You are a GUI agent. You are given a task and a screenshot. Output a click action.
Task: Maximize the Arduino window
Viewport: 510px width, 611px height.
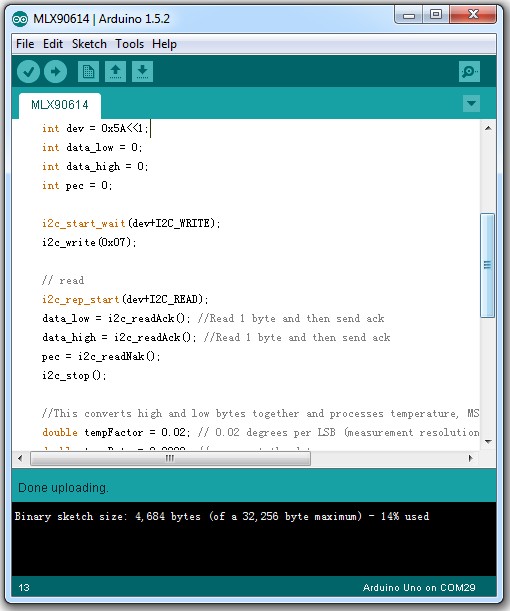click(x=436, y=15)
